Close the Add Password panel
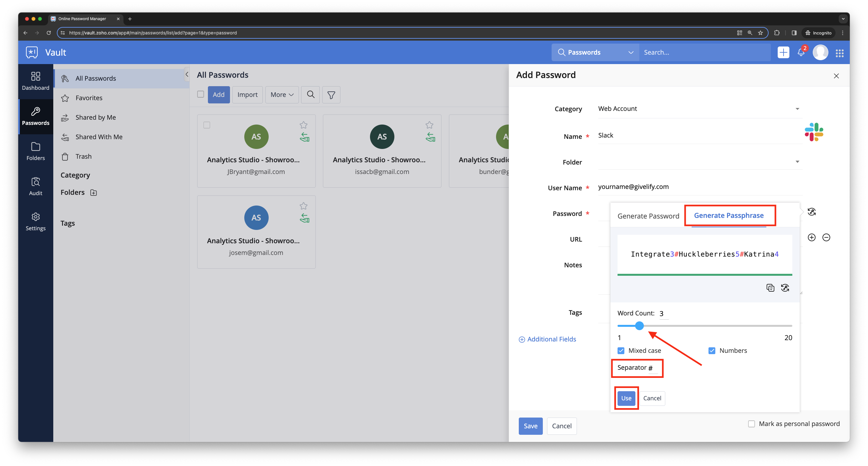The image size is (868, 466). coord(836,76)
